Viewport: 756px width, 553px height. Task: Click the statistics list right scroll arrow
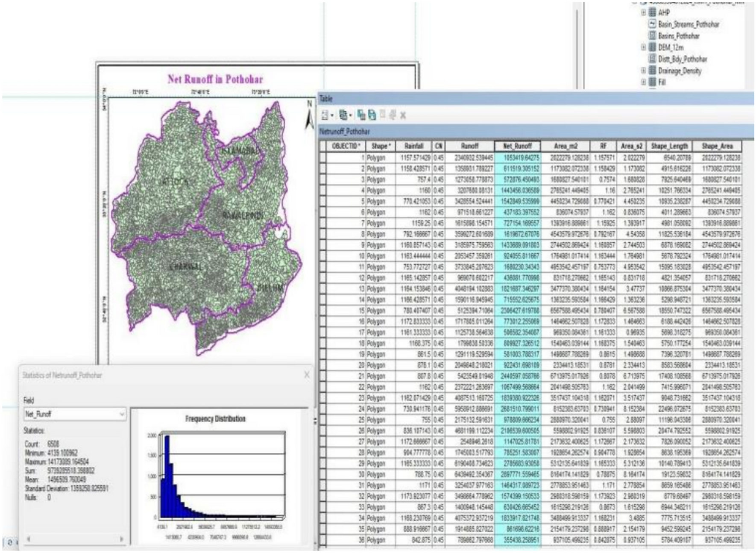click(x=121, y=539)
